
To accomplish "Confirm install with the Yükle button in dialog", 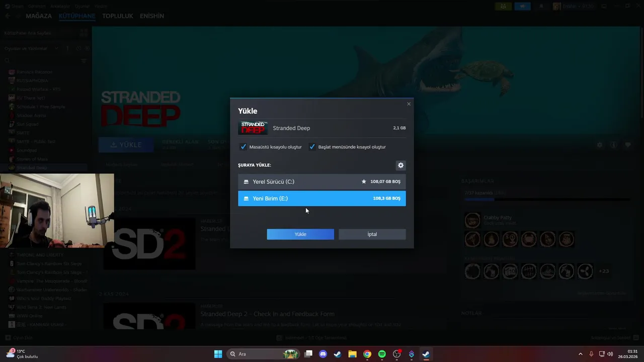I will (x=300, y=234).
